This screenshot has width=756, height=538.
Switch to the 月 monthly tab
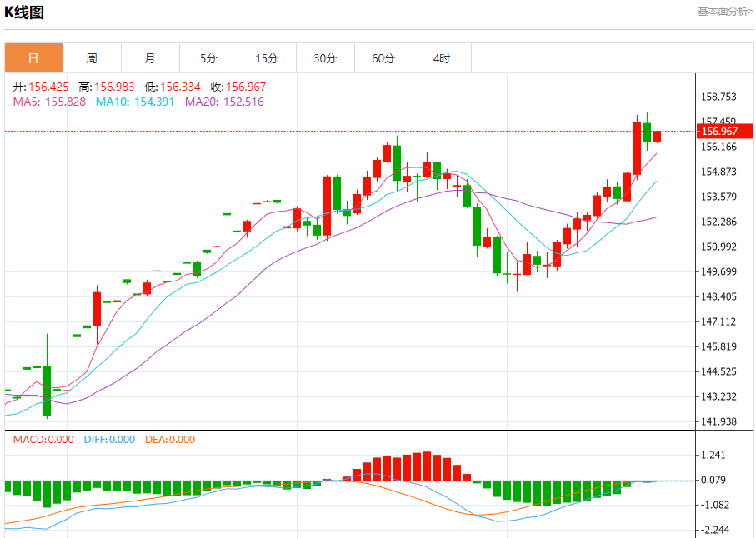150,58
